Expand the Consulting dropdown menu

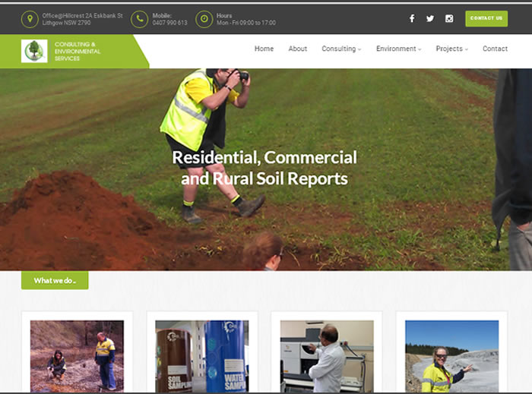click(x=341, y=49)
